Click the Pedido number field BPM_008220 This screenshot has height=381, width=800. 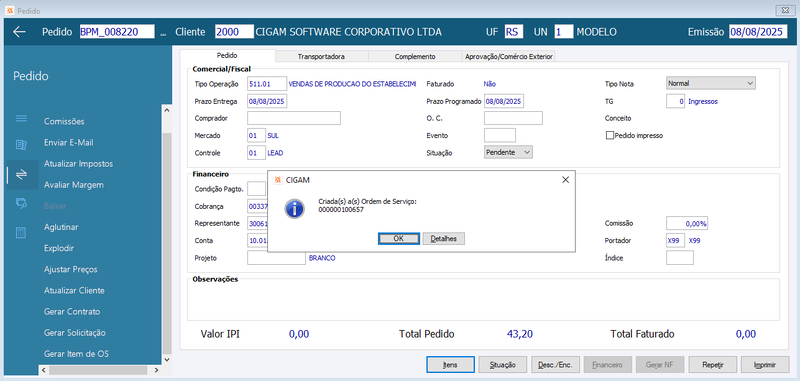click(117, 32)
